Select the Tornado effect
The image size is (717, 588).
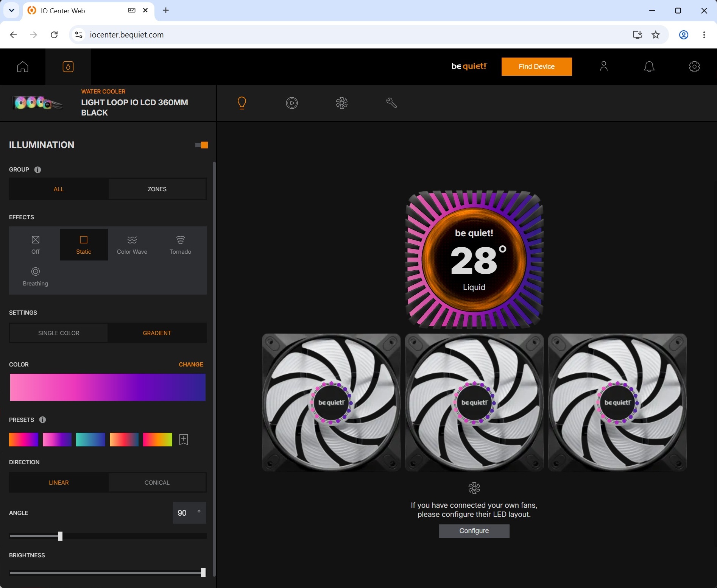(181, 245)
